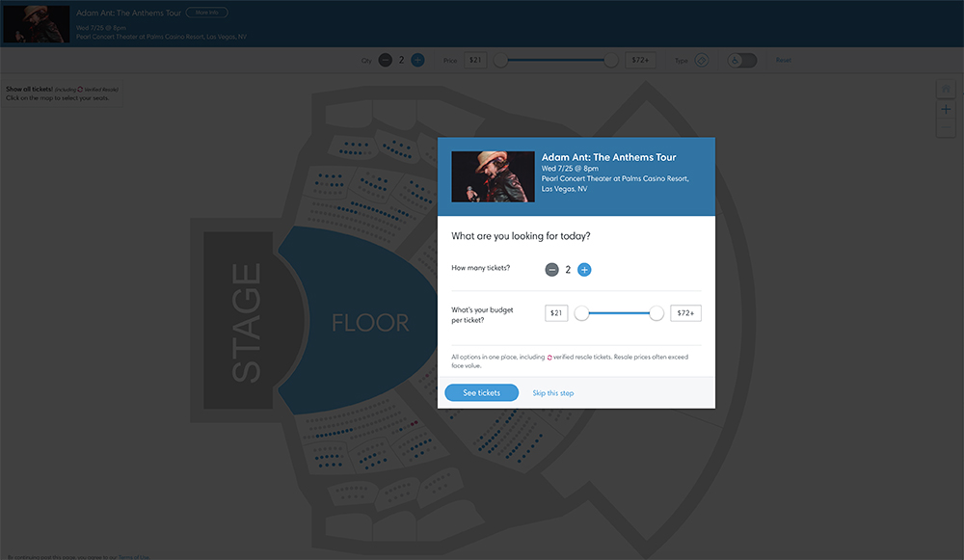This screenshot has width=964, height=560.
Task: Click the $21 minimum price field in dialog
Action: coord(556,313)
